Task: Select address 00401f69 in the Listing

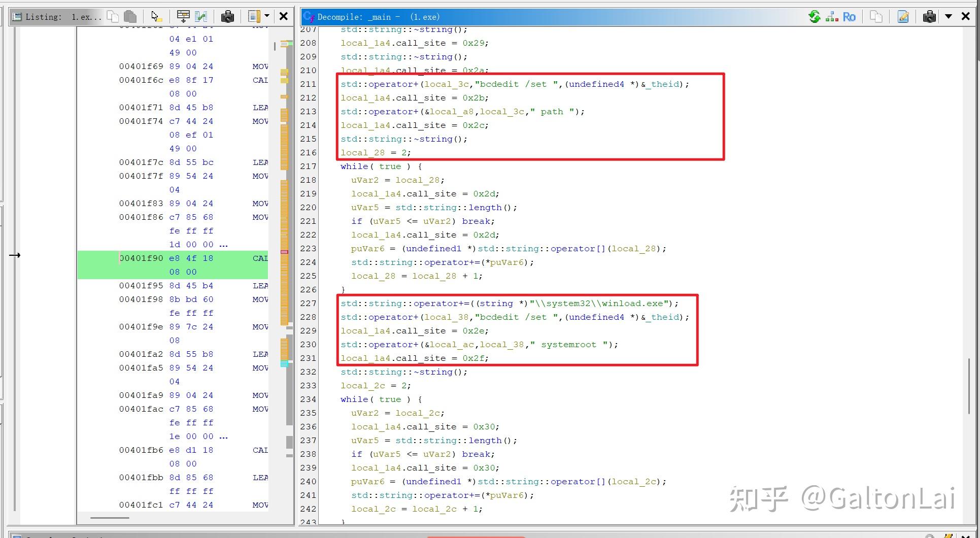Action: 141,66
